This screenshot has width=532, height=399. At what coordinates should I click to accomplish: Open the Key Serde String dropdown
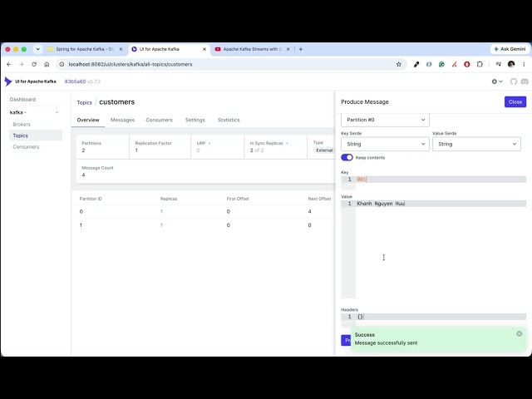[x=385, y=144]
